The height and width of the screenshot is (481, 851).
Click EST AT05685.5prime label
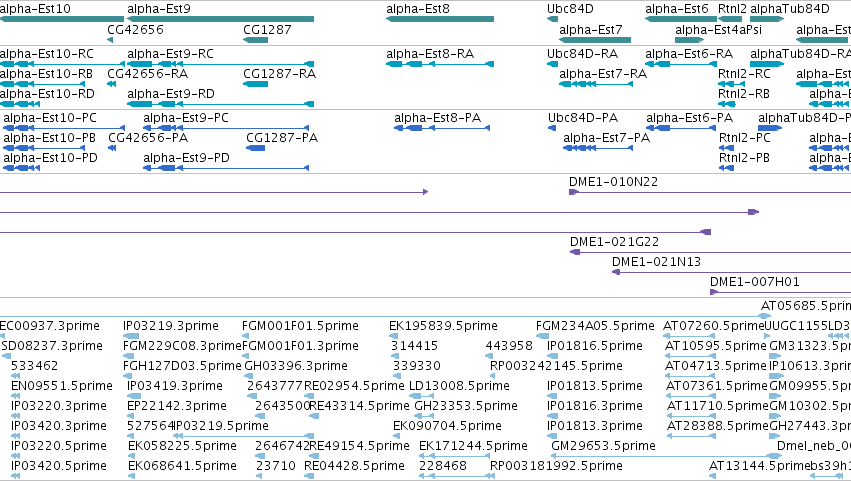click(806, 306)
